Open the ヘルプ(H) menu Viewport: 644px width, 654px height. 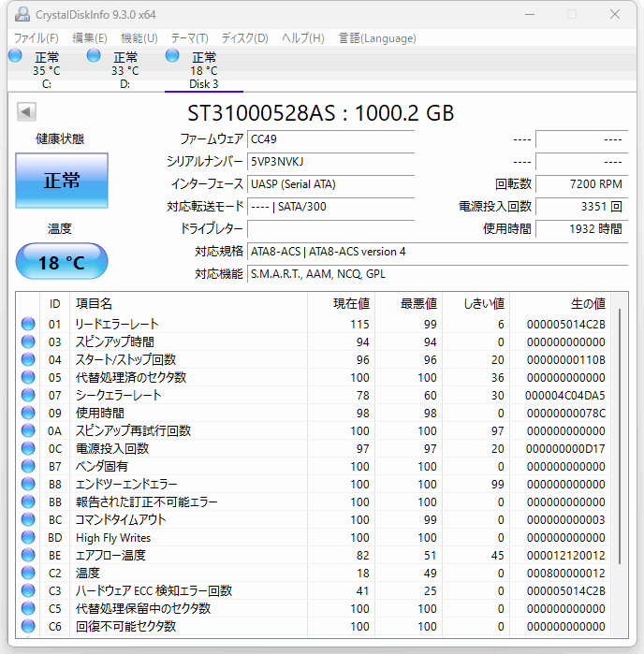(303, 38)
